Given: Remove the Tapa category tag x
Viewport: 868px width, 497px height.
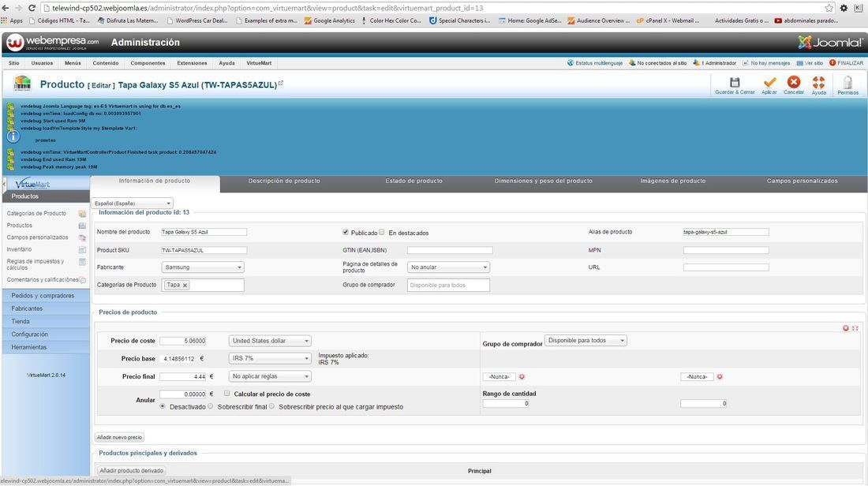Looking at the screenshot, I should [185, 285].
